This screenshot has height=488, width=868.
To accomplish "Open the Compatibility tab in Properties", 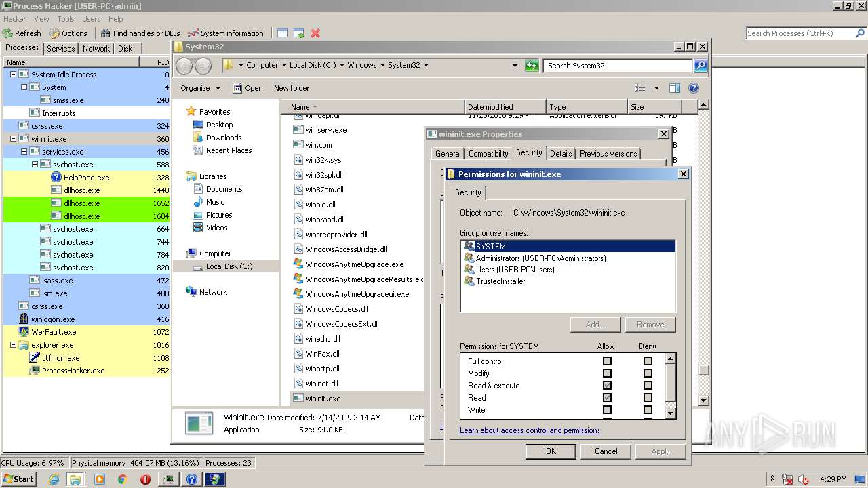I will [488, 154].
